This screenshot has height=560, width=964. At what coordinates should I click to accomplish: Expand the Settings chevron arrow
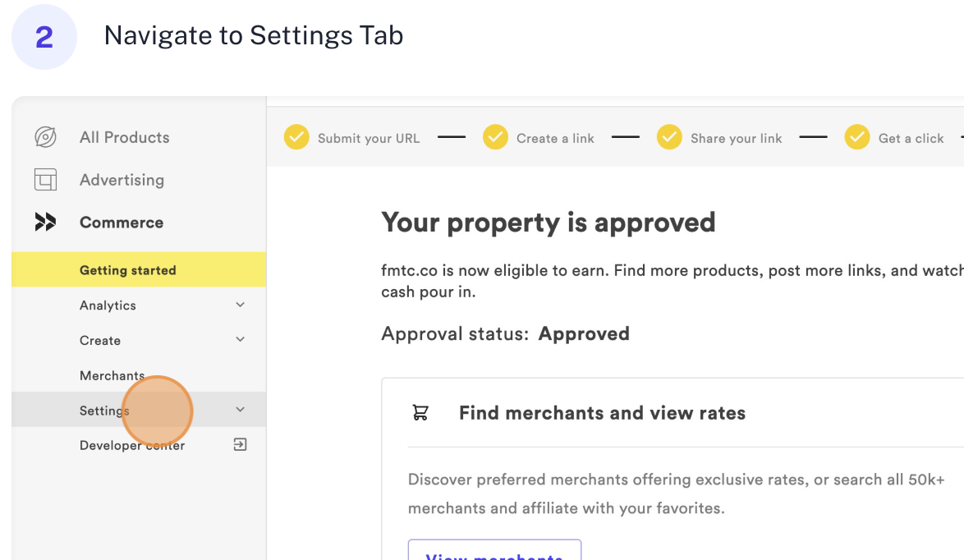click(240, 410)
